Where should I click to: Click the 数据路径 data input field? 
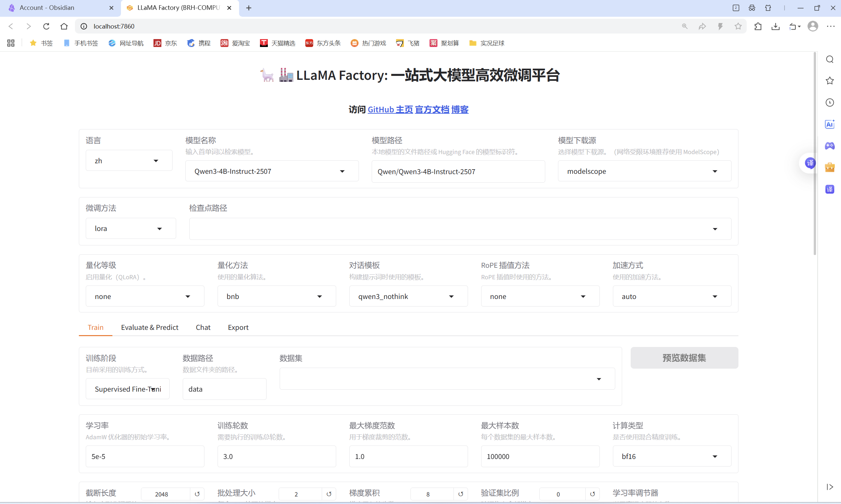tap(224, 389)
